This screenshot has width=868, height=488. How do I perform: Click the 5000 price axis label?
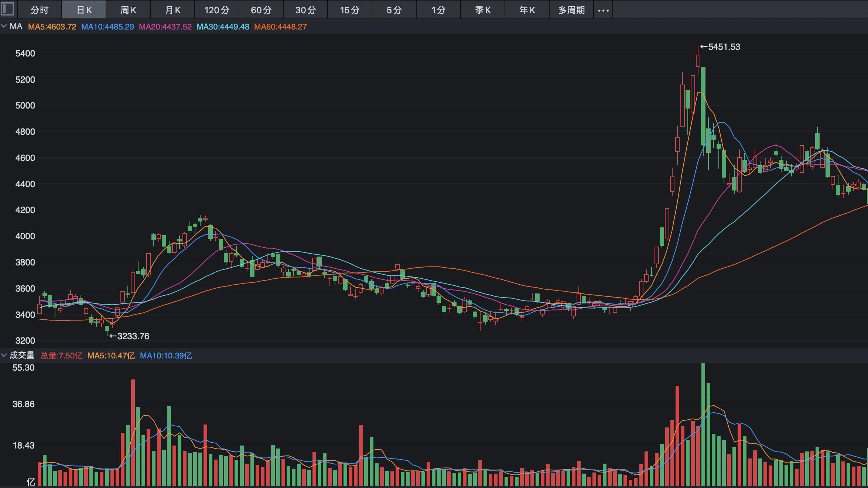[x=25, y=106]
